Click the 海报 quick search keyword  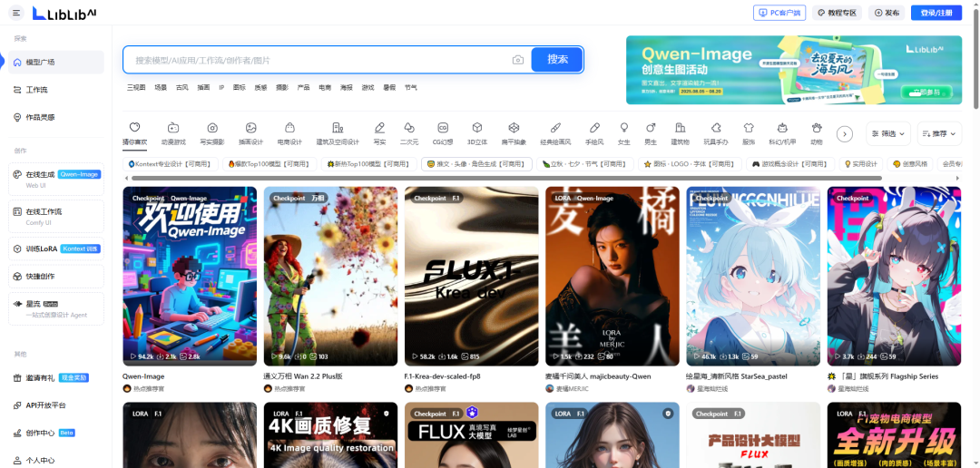[347, 87]
